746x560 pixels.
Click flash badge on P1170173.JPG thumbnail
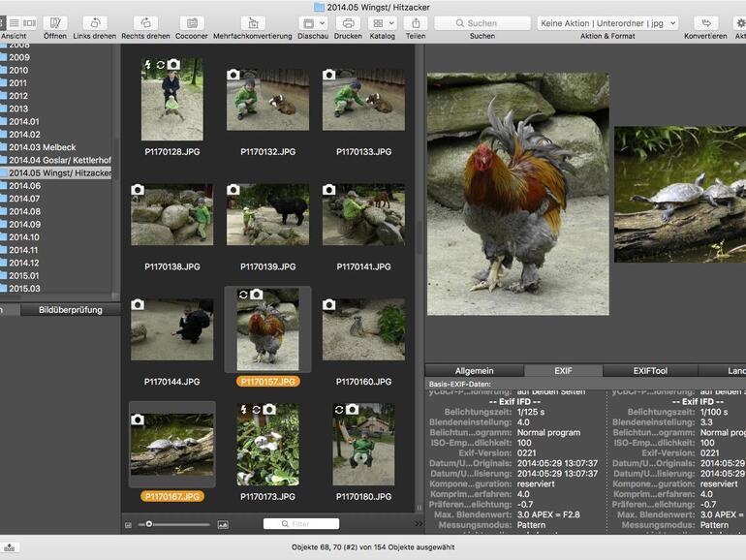(x=243, y=409)
